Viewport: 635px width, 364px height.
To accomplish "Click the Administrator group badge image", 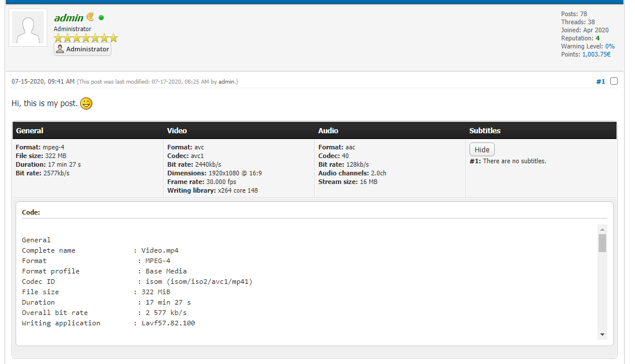I will (82, 50).
